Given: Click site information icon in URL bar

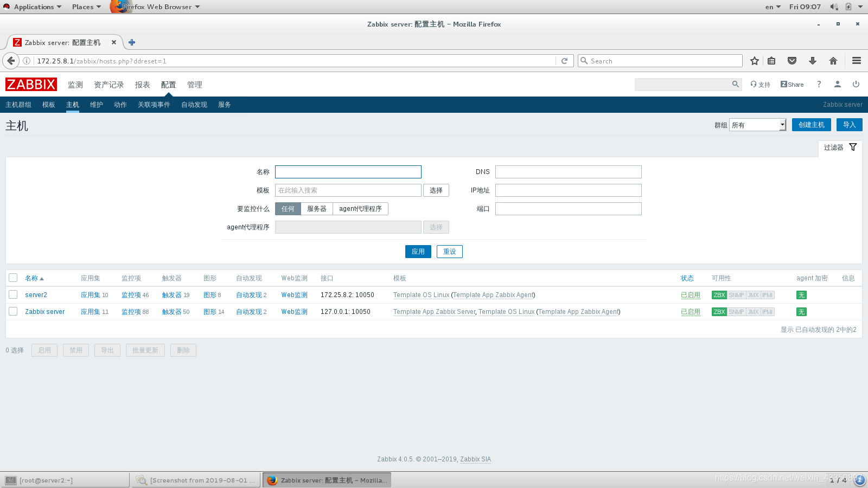Looking at the screenshot, I should pos(26,61).
